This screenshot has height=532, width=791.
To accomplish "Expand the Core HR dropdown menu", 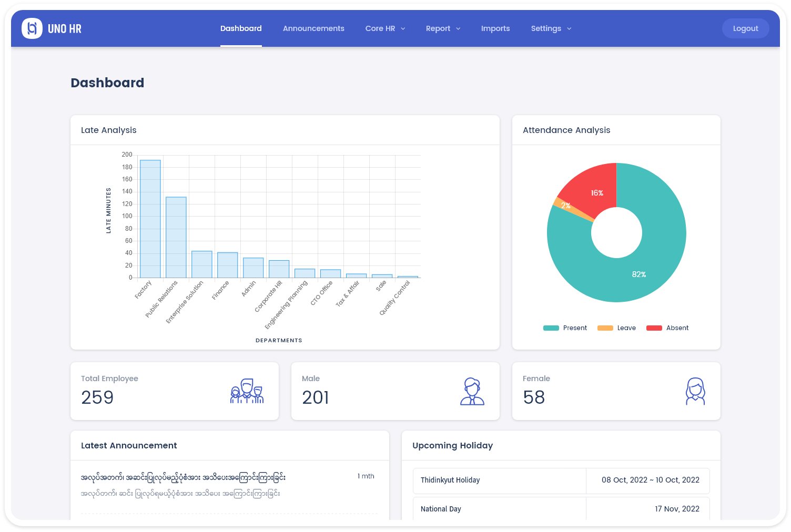I will pyautogui.click(x=385, y=28).
